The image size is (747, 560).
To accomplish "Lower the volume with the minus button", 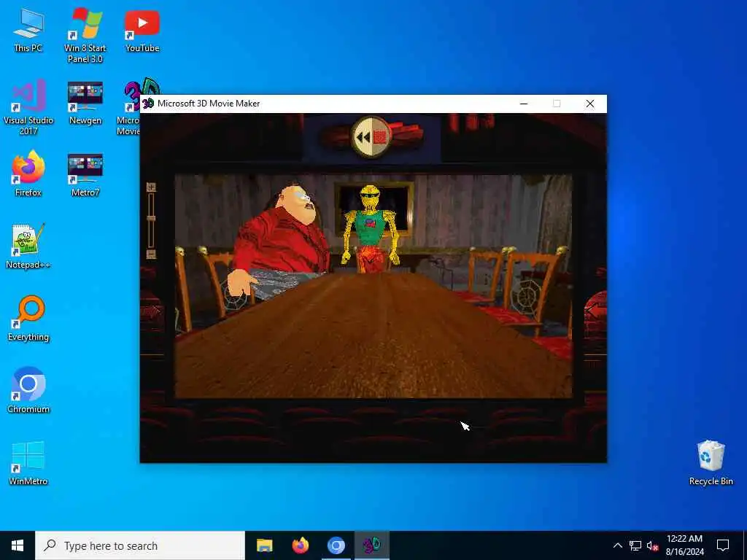I will 151,254.
